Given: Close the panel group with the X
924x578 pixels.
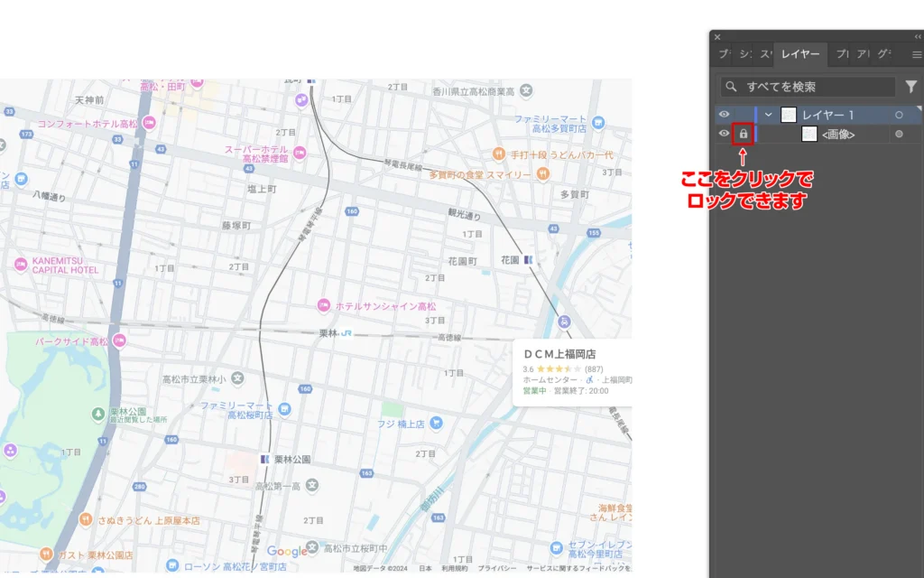Looking at the screenshot, I should (x=717, y=37).
